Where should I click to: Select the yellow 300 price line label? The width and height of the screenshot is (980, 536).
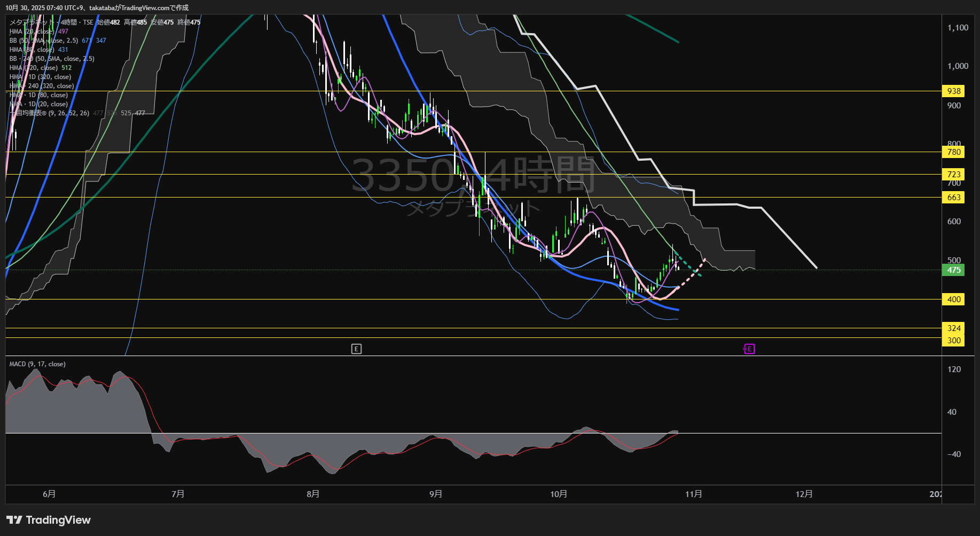pos(953,341)
